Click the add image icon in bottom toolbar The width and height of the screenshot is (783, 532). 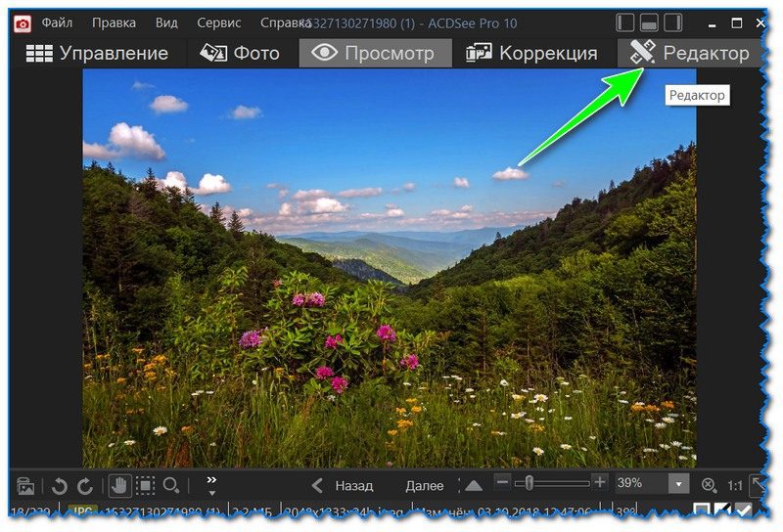pos(25,485)
